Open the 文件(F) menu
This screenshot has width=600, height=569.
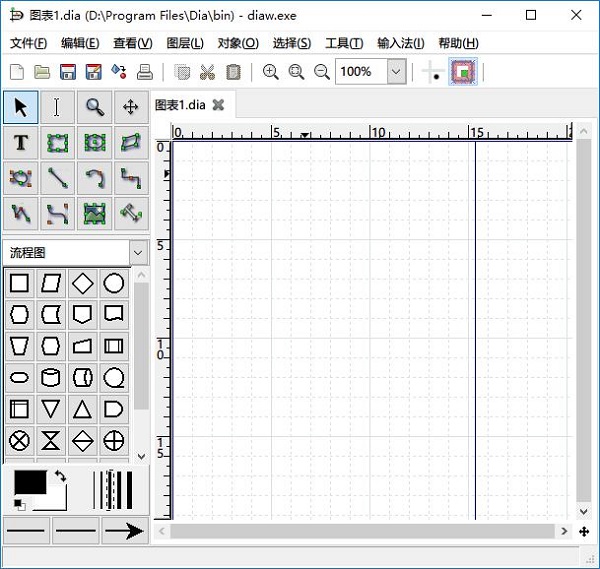(28, 43)
